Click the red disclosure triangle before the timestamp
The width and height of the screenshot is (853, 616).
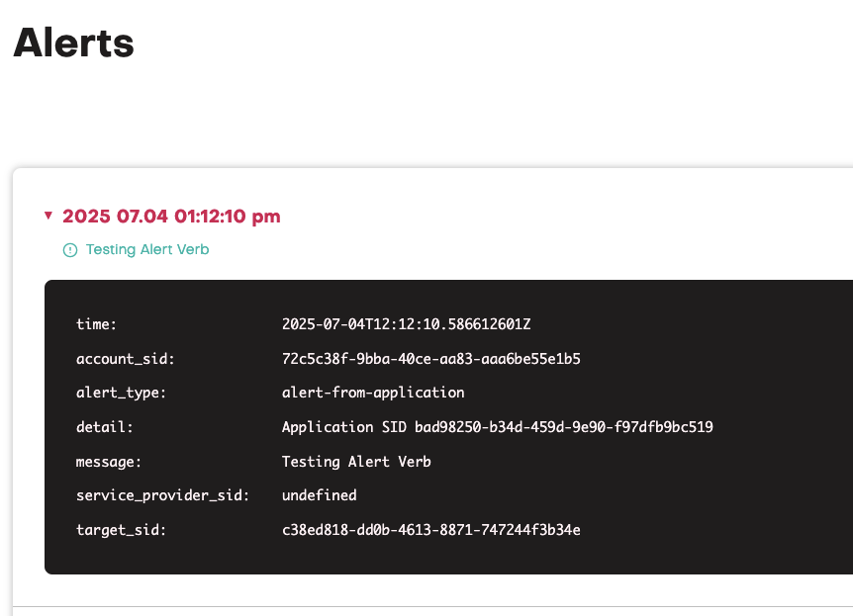(47, 215)
